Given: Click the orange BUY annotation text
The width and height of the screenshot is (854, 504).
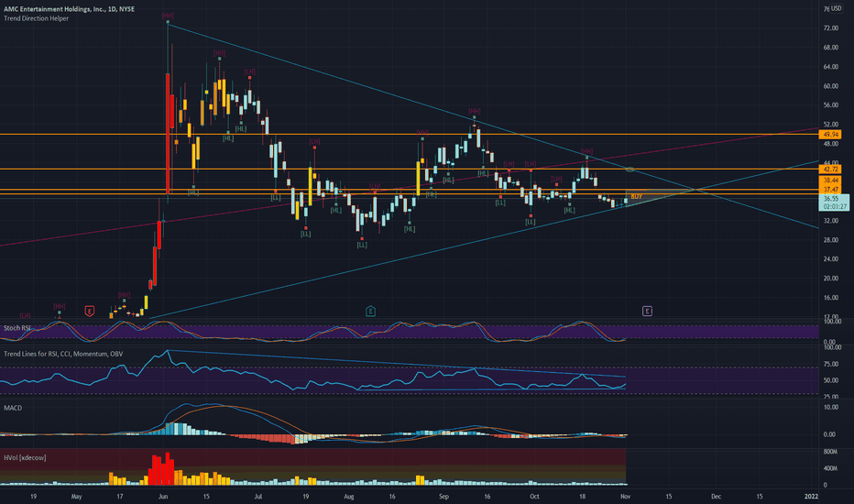Looking at the screenshot, I should point(637,197).
